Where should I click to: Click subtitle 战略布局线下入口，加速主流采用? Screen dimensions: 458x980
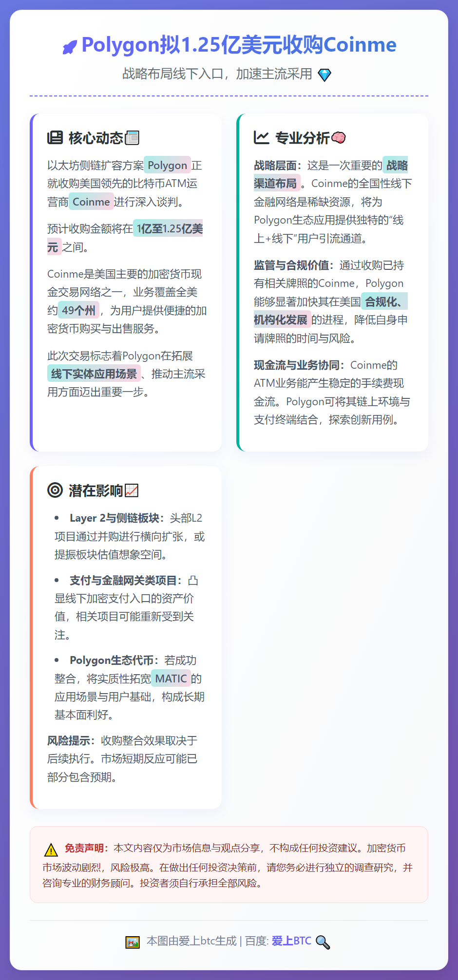coord(217,74)
